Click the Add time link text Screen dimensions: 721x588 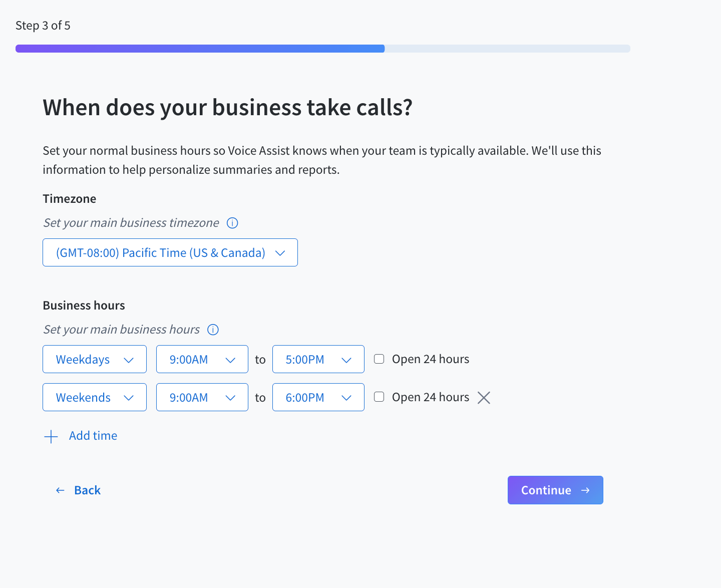point(93,436)
